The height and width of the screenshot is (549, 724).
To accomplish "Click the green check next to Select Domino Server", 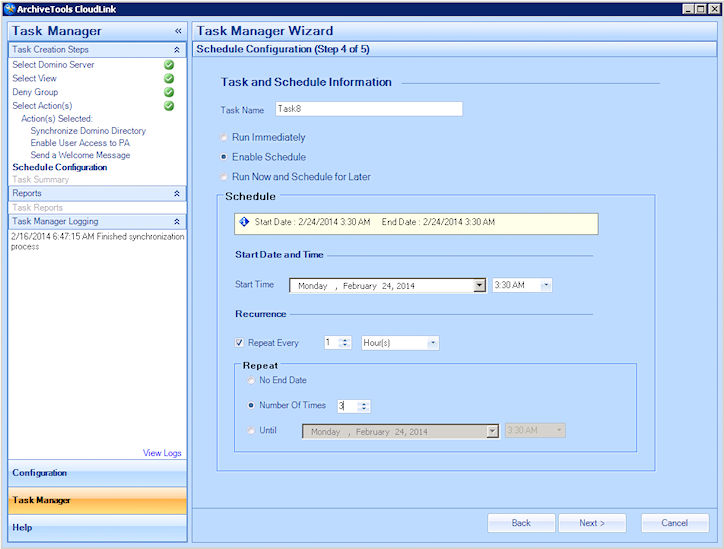I will pyautogui.click(x=169, y=65).
